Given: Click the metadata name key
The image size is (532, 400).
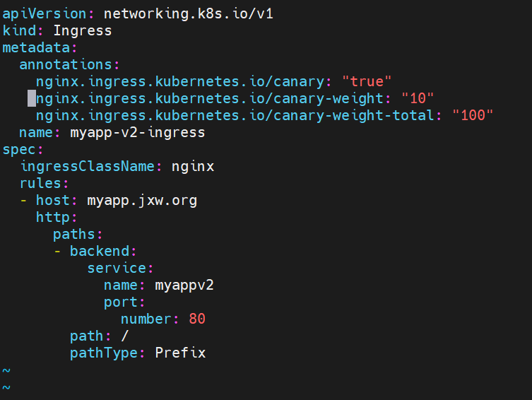Looking at the screenshot, I should click(x=36, y=133).
